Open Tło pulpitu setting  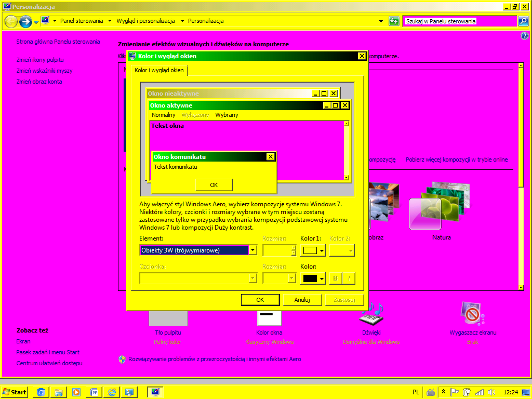(x=168, y=332)
